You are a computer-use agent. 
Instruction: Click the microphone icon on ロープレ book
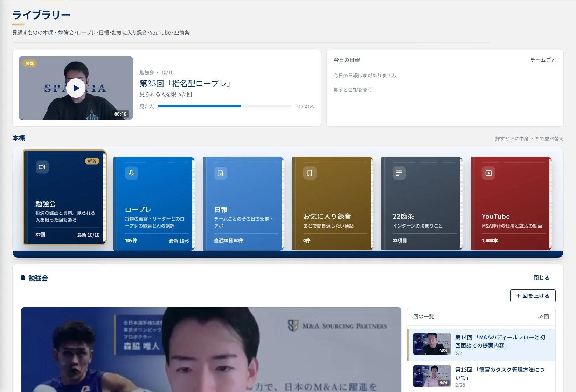point(131,173)
